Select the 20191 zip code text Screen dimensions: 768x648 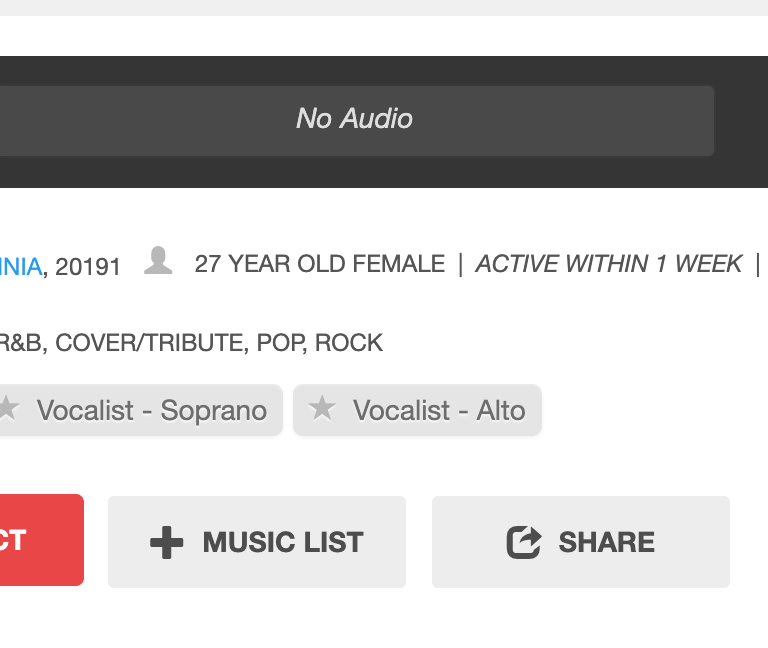(88, 266)
